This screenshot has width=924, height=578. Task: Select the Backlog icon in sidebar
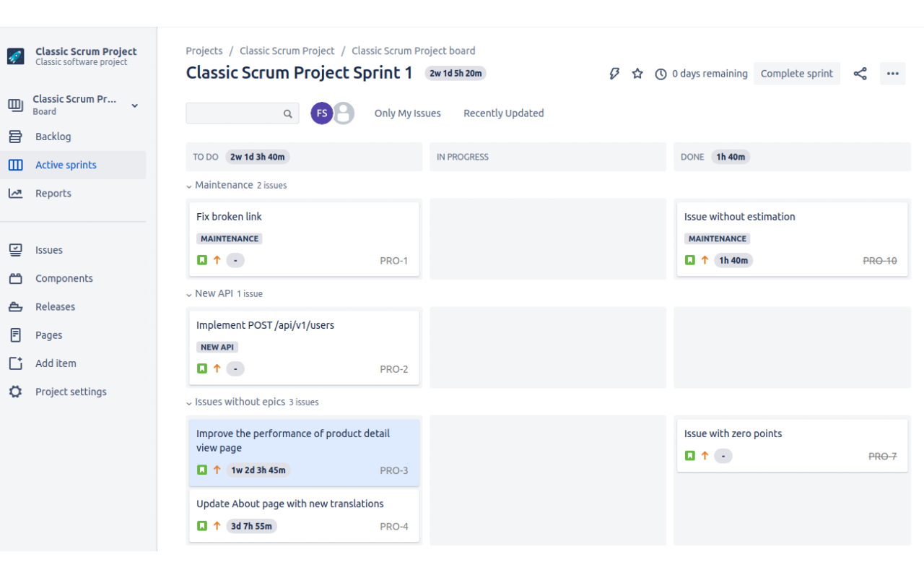tap(16, 136)
